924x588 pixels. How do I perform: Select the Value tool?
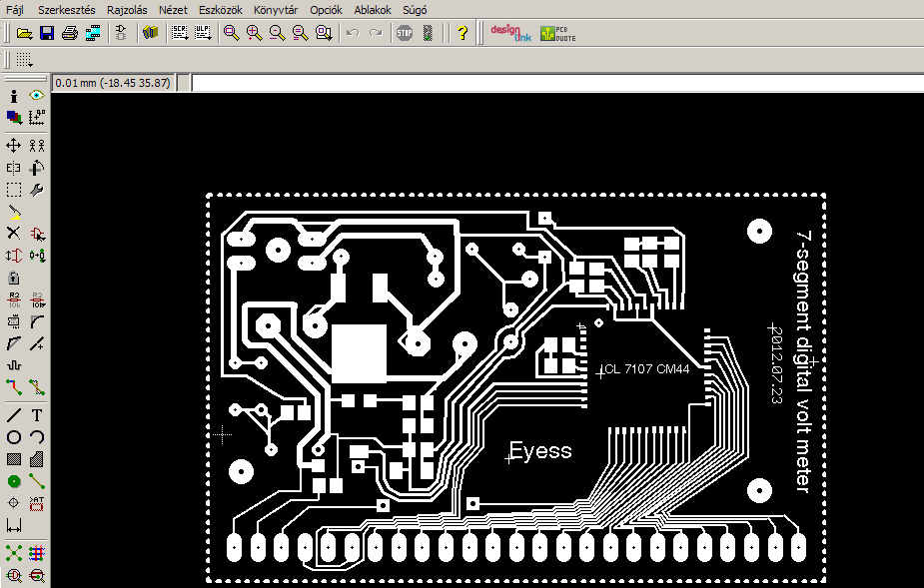pyautogui.click(x=37, y=299)
